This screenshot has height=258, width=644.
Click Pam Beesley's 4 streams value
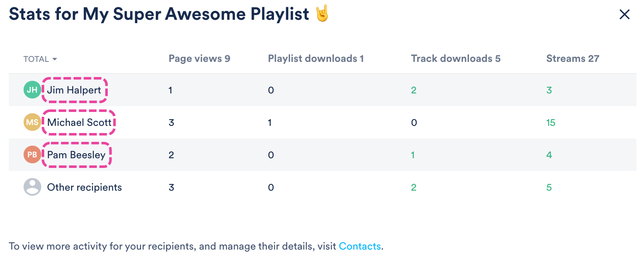click(549, 155)
